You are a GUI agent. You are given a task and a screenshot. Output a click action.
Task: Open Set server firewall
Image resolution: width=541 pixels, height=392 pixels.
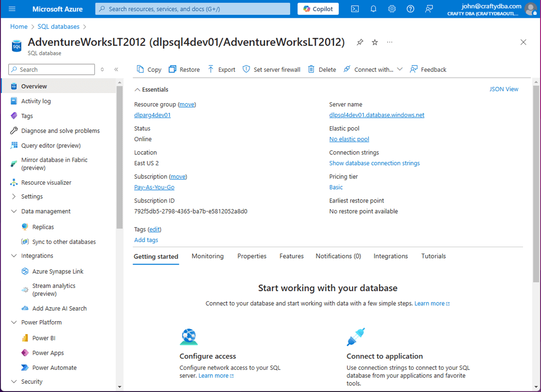tap(271, 69)
